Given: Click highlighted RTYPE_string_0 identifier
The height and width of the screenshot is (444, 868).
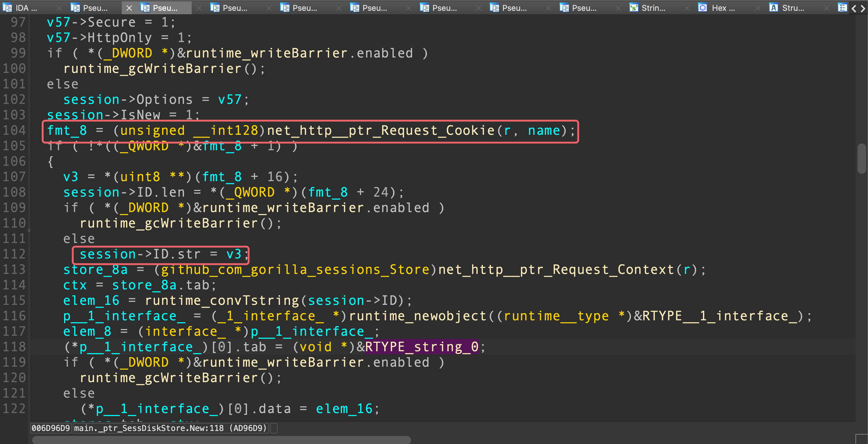Looking at the screenshot, I should pyautogui.click(x=422, y=347).
